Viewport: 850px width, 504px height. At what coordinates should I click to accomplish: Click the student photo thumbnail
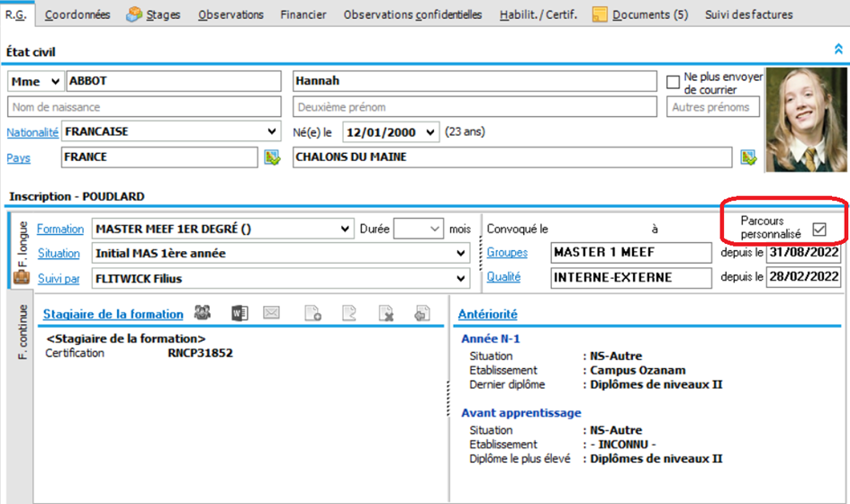803,120
